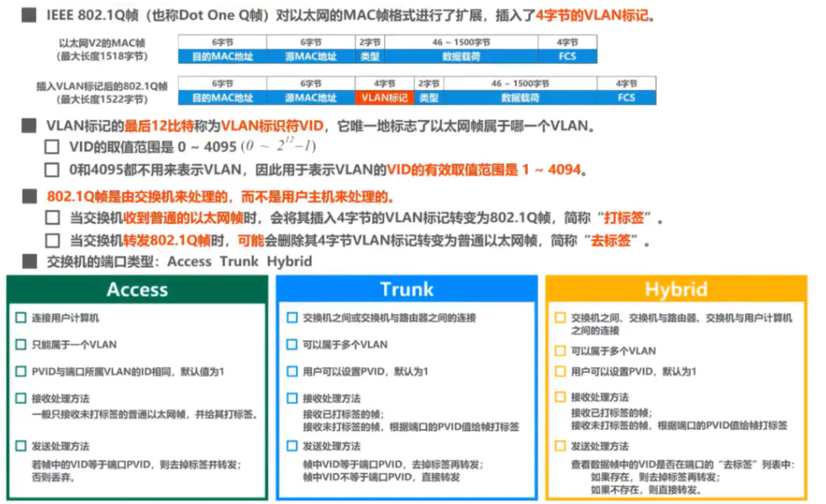The height and width of the screenshot is (504, 826).
Task: Click 源MAC地址 field in the 802.1Q frame
Action: coord(311,97)
